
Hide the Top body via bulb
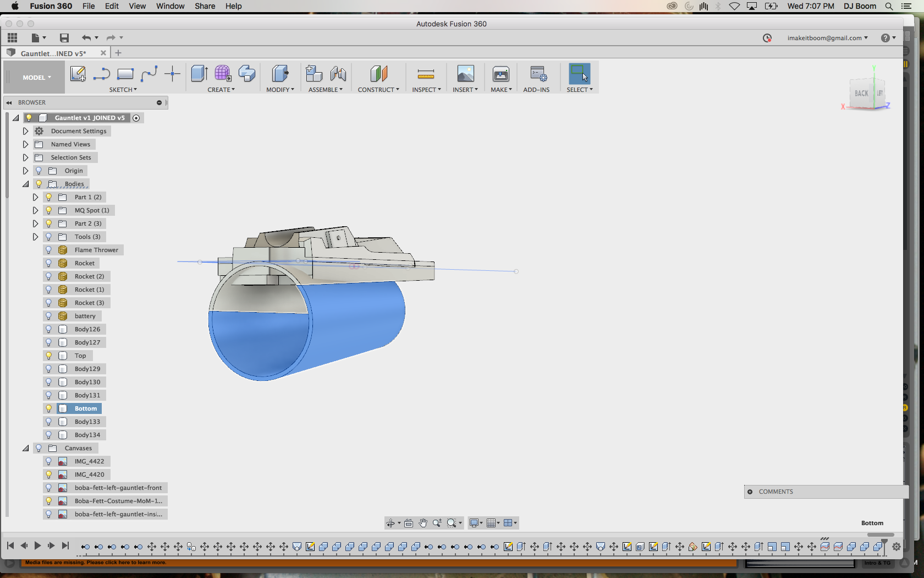(48, 356)
